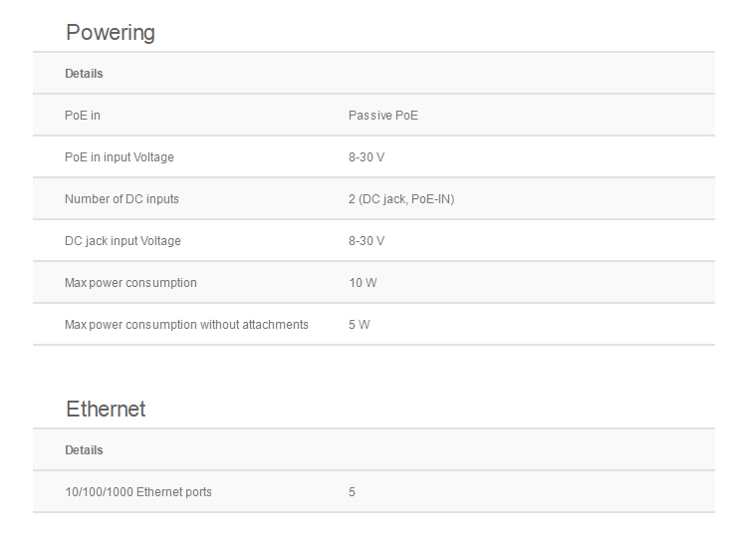This screenshot has width=747, height=560.
Task: Click the Passive PoE value
Action: pos(383,116)
